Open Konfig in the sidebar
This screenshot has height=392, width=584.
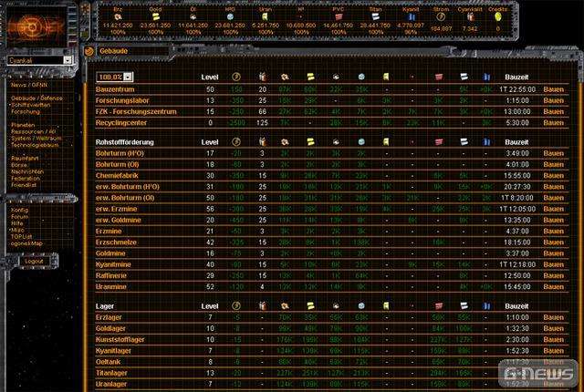[19, 210]
